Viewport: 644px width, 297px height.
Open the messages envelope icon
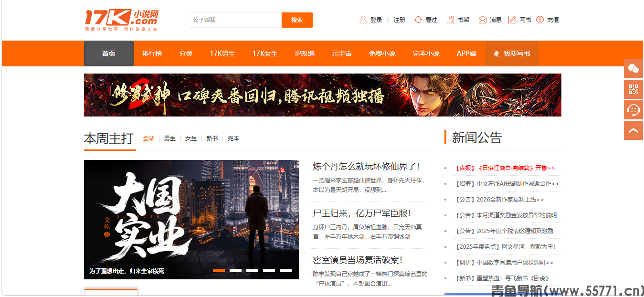tap(483, 20)
